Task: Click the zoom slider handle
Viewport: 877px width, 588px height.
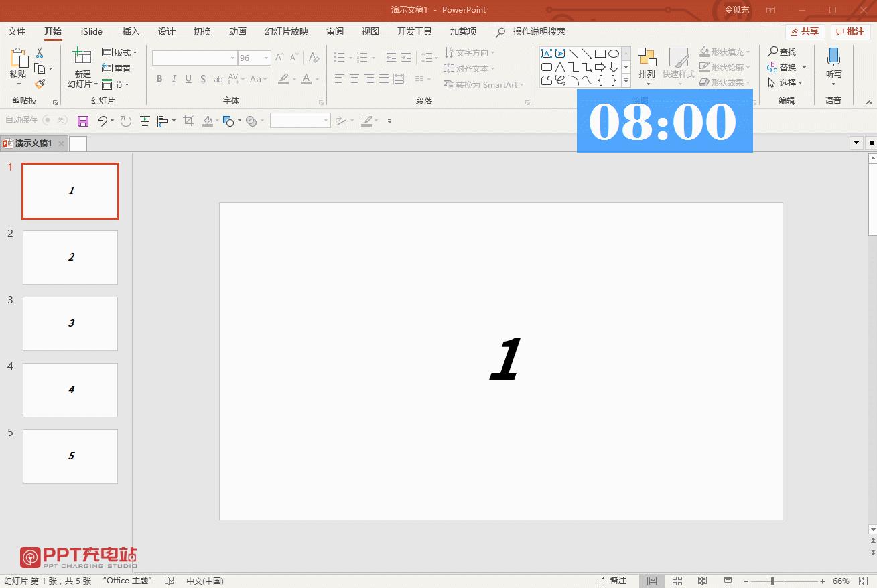Action: (772, 581)
